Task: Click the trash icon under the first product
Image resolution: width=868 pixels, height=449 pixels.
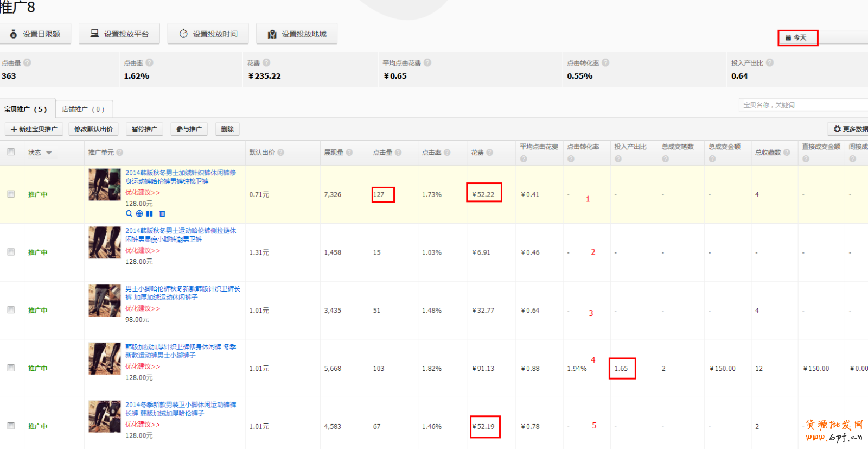Action: (162, 214)
